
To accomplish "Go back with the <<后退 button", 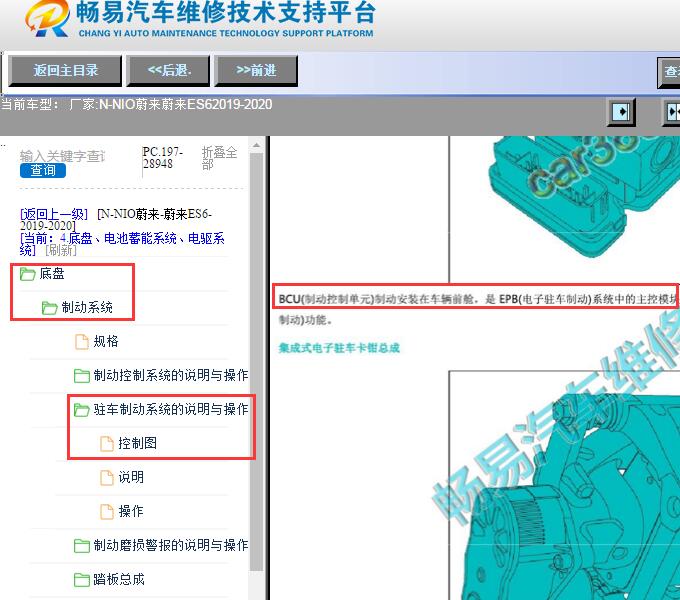I will coord(168,71).
